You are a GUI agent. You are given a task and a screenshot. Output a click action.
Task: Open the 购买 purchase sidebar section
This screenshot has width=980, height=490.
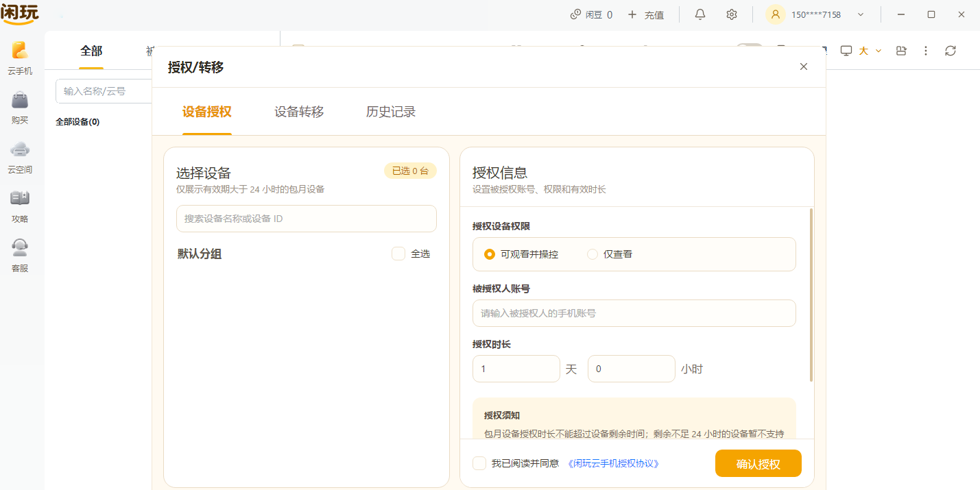(20, 108)
